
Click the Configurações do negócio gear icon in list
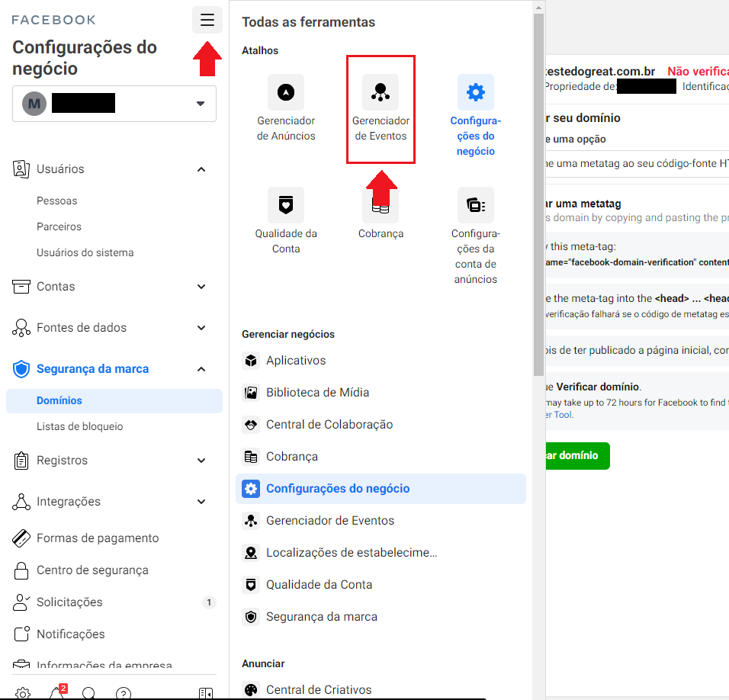[x=251, y=489]
